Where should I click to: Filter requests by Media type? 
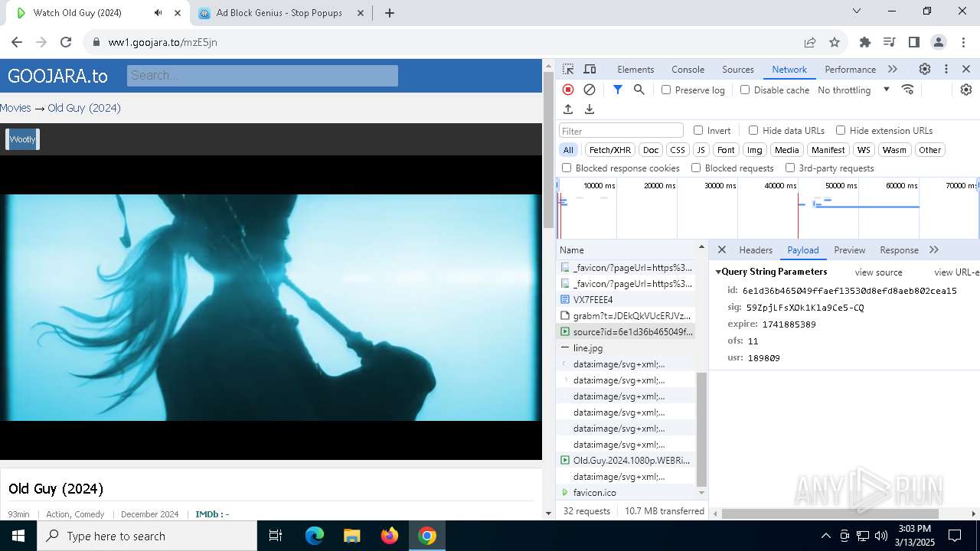tap(786, 150)
